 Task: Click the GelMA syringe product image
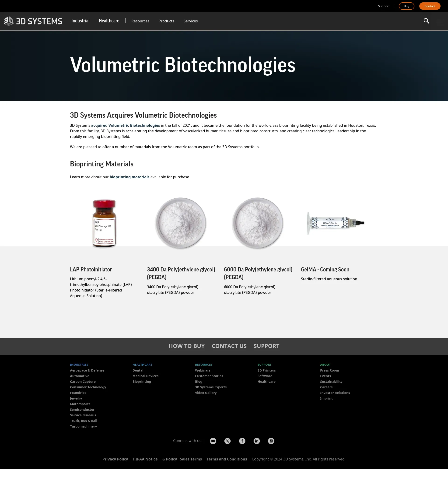click(x=335, y=223)
